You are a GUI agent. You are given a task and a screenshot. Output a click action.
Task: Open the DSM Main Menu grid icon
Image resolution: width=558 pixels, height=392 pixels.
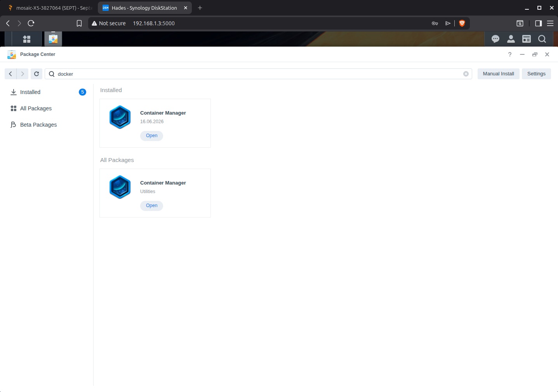click(27, 39)
